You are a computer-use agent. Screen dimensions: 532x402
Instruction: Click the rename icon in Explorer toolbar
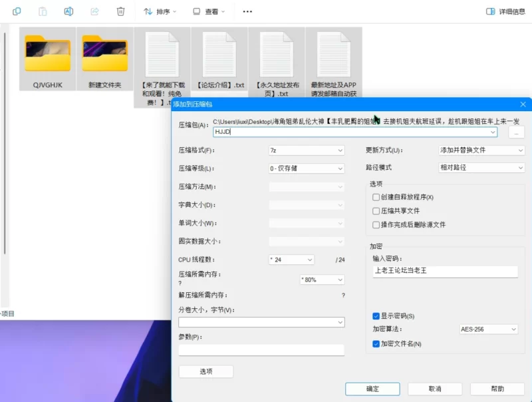pos(68,11)
